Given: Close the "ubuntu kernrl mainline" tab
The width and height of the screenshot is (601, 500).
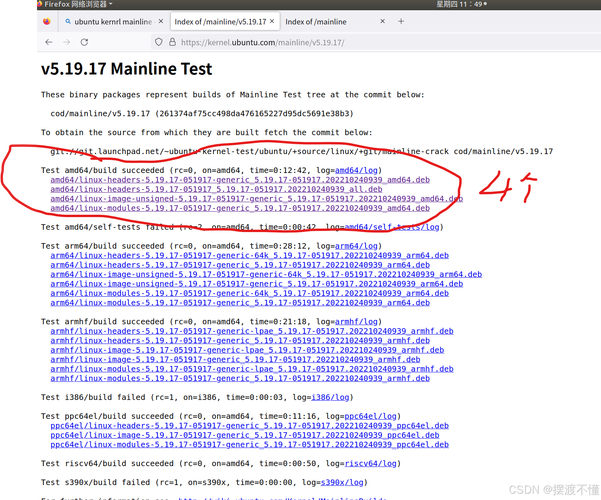Looking at the screenshot, I should tap(160, 21).
